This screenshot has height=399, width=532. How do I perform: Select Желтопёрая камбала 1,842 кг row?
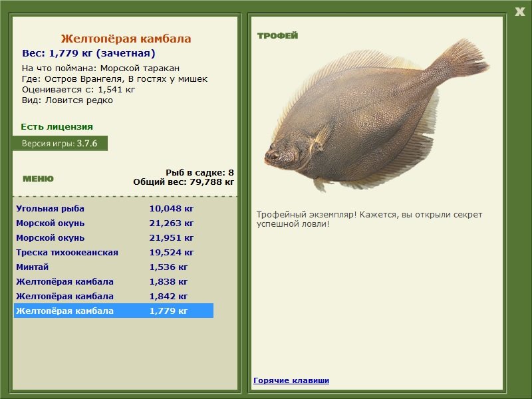tap(114, 296)
